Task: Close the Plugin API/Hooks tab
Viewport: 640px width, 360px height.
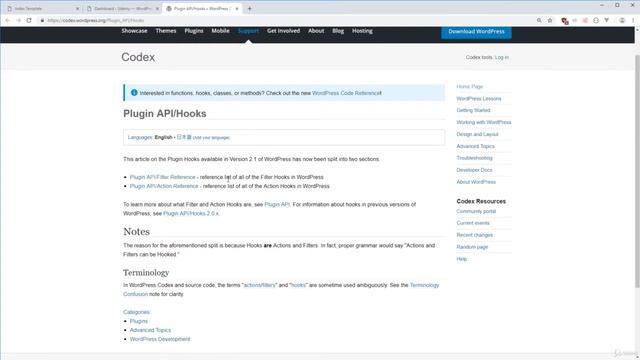Action: pos(237,9)
